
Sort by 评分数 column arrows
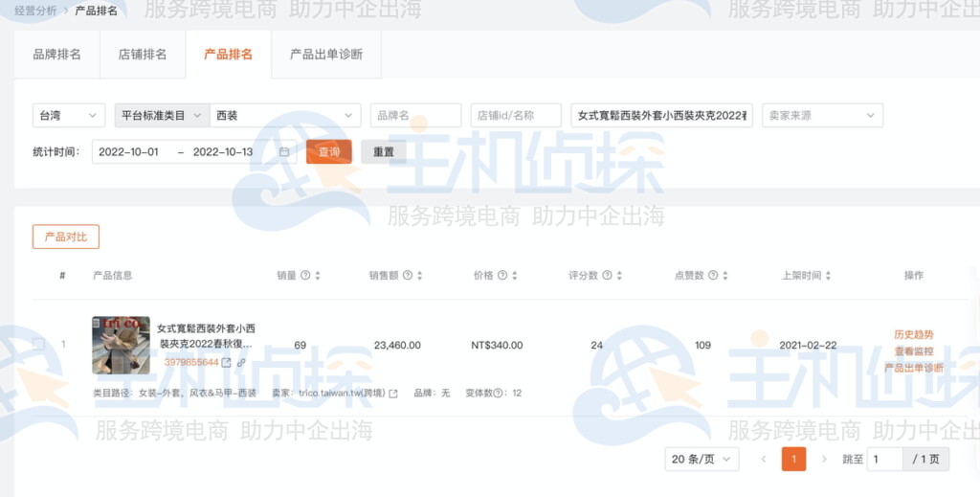(x=619, y=276)
